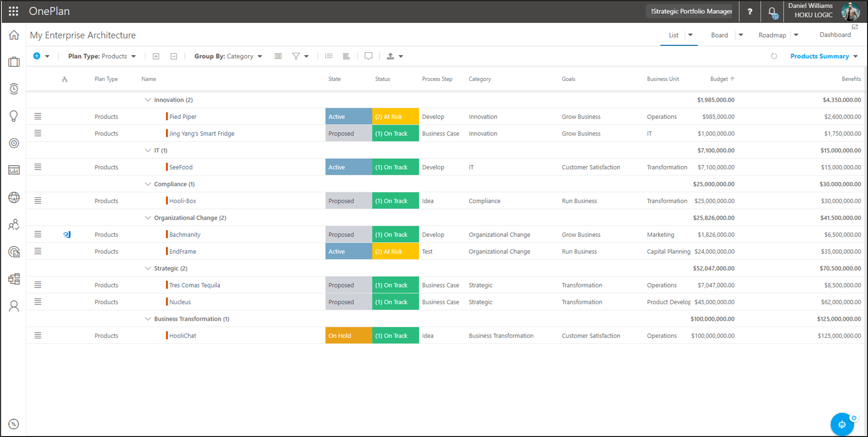The image size is (868, 437).
Task: Open the filter dropdown arrow
Action: (x=306, y=56)
